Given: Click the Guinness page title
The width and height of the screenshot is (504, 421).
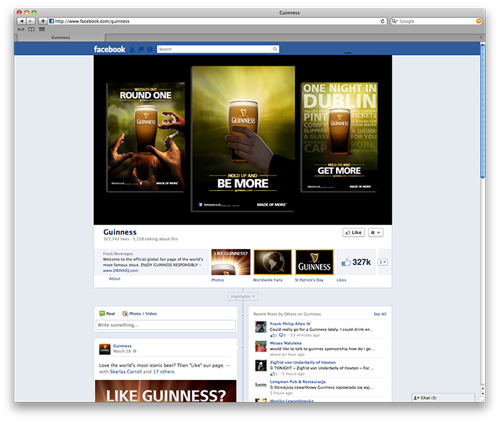Looking at the screenshot, I should pos(120,232).
